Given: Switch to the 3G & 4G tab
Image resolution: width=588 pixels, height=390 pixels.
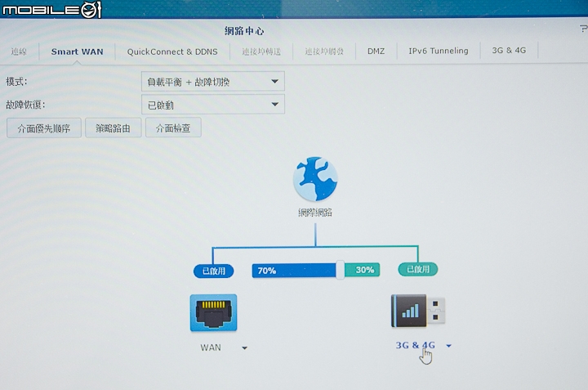Looking at the screenshot, I should pyautogui.click(x=509, y=51).
